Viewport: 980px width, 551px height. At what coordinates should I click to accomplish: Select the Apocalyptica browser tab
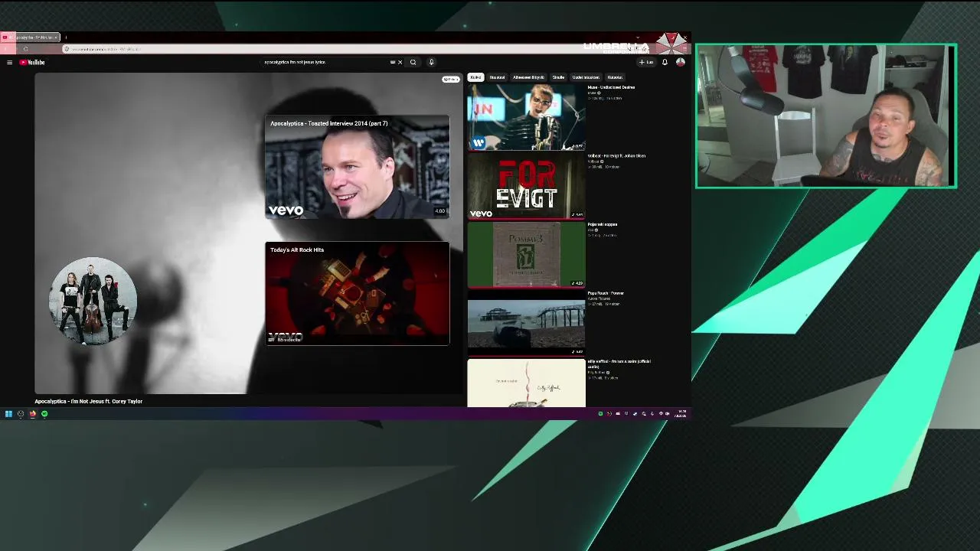point(31,37)
